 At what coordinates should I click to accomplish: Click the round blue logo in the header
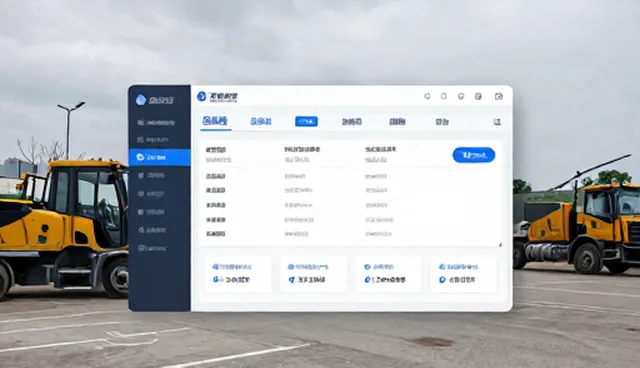point(201,96)
